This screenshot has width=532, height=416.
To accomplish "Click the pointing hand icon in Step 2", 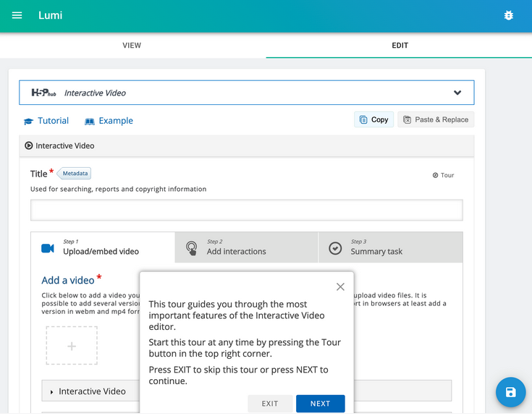I will 191,248.
